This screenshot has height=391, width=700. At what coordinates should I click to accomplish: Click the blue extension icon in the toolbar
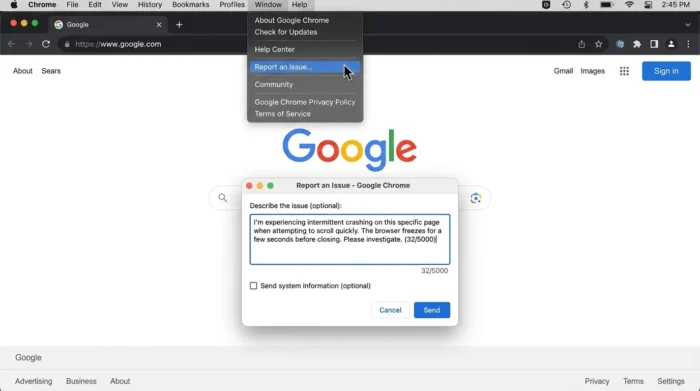[x=620, y=44]
